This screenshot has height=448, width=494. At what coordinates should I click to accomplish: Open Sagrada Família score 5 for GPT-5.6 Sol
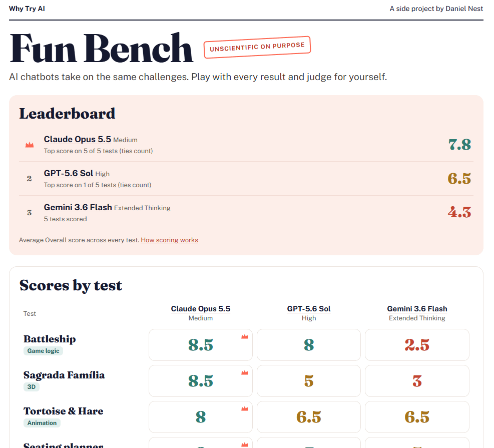[x=308, y=381]
